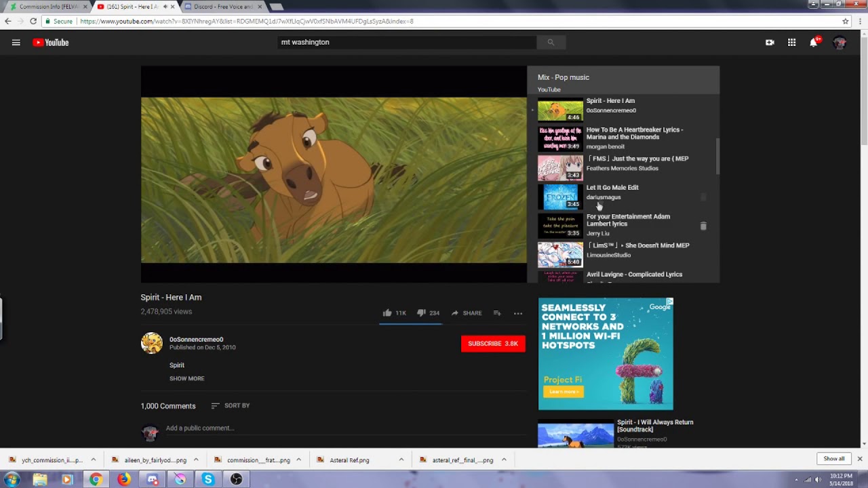Play How To Be A Heartbreaker thumbnail
Screen dimensions: 868x488
tap(560, 139)
